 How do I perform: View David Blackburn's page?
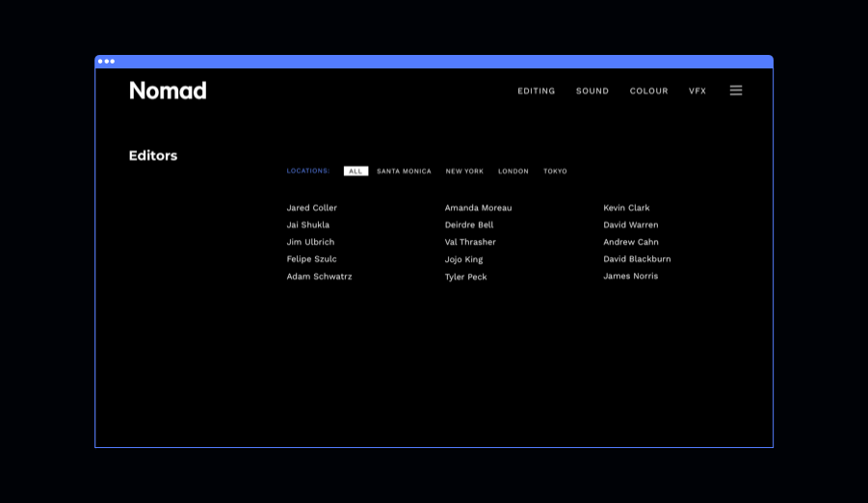pyautogui.click(x=637, y=259)
